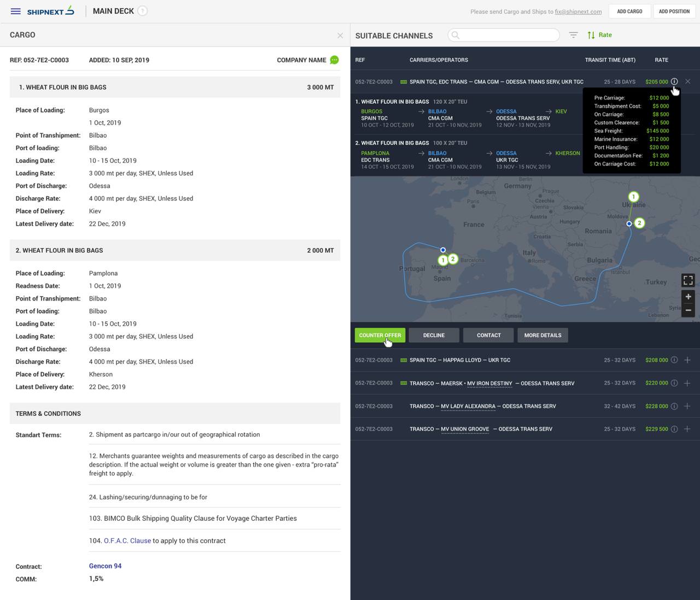Click BIMCO Bulk Shipping Quality Clause term
Viewport: 700px width, 600px height.
(x=193, y=519)
